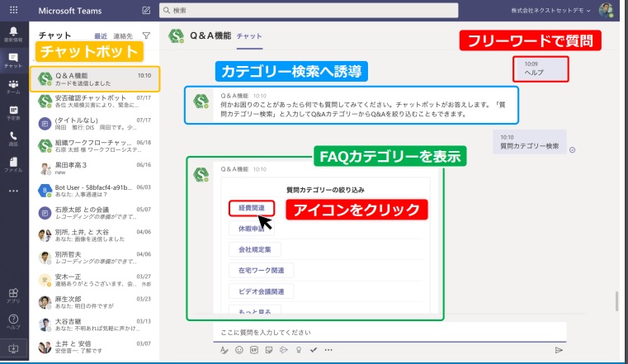Open the GIF picker

254,350
